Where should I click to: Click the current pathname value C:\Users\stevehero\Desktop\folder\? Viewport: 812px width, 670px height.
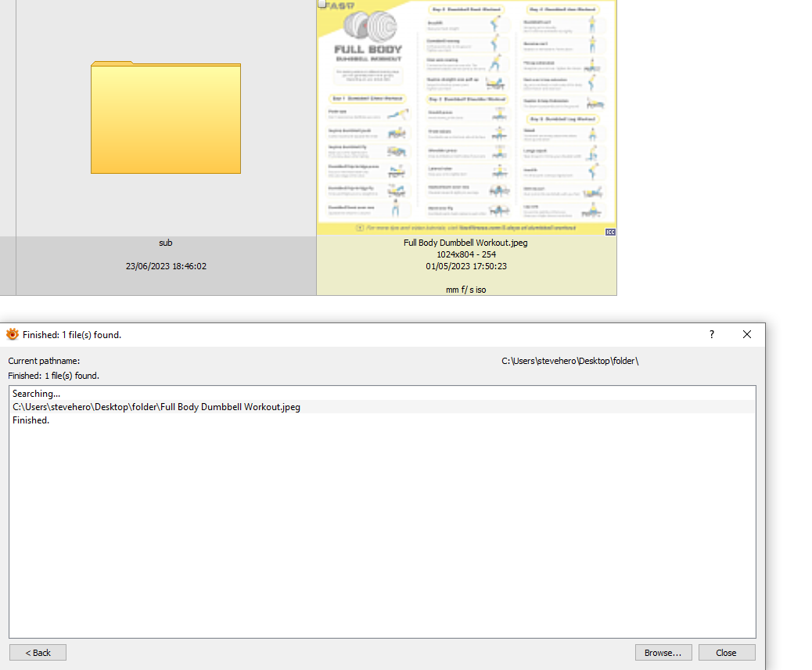point(569,361)
